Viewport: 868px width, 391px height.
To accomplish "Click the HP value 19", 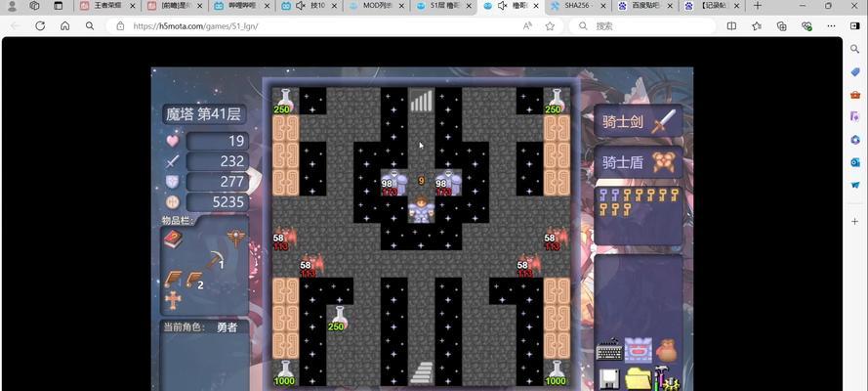I will tap(236, 141).
